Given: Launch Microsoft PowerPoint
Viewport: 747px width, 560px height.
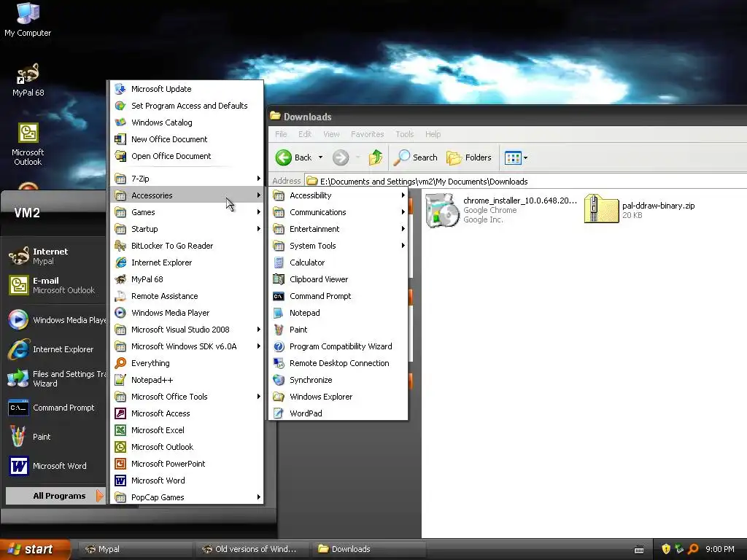Looking at the screenshot, I should tap(187, 463).
